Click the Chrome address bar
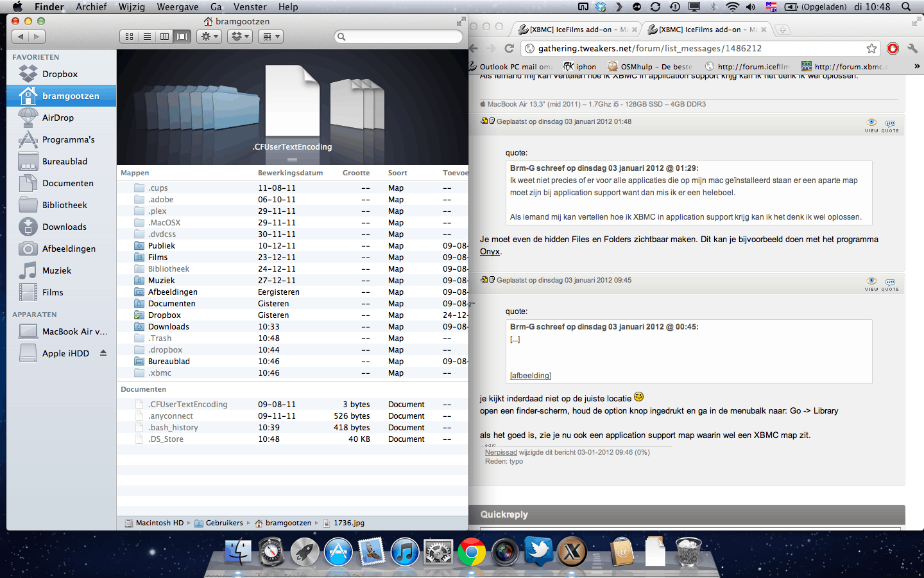Screen dimensions: 924x578 pyautogui.click(x=700, y=48)
